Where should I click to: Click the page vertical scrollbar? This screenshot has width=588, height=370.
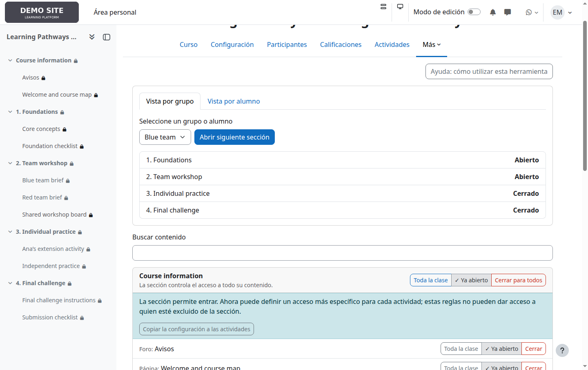[585, 96]
